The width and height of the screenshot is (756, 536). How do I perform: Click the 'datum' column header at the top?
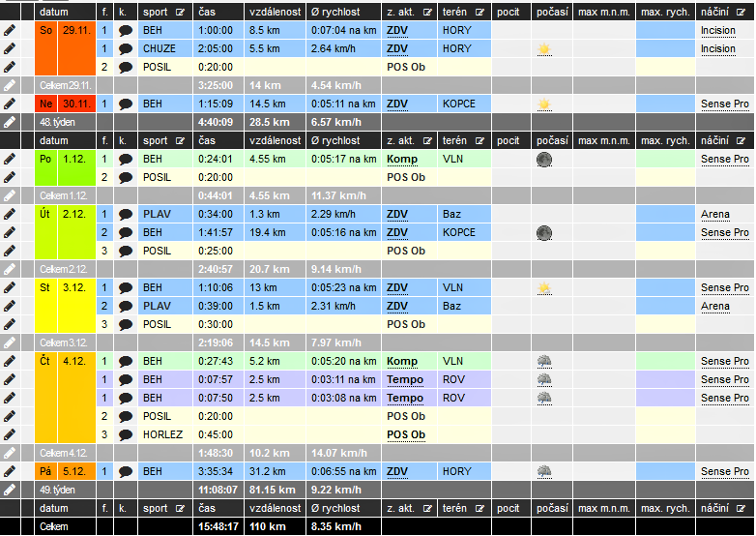pos(54,13)
